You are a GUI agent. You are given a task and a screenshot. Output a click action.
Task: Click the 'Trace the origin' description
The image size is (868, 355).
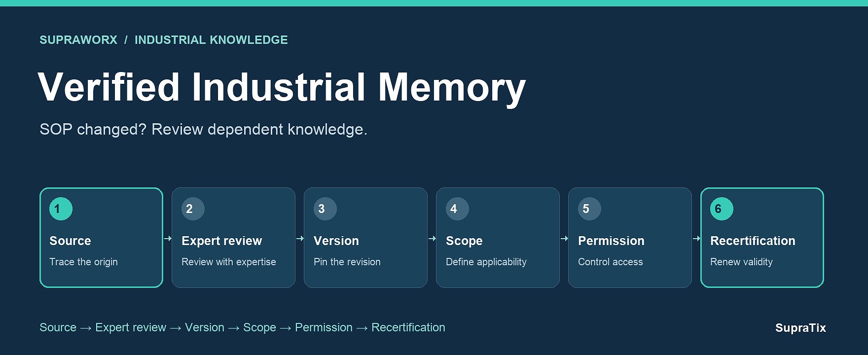[x=83, y=262]
